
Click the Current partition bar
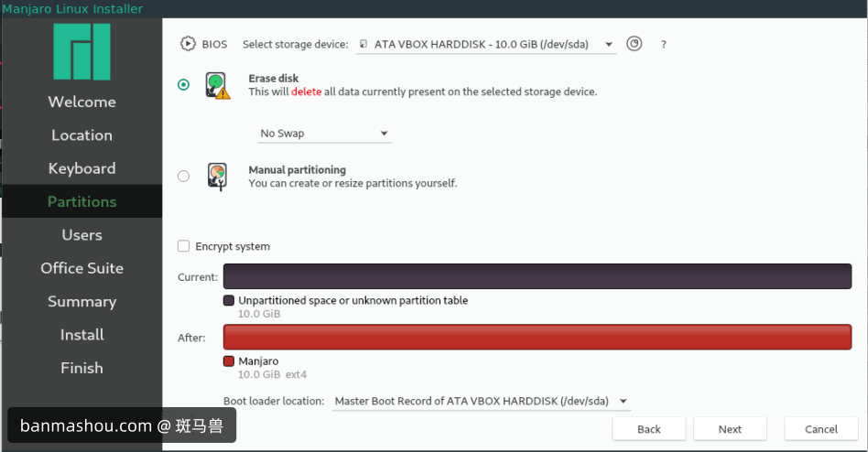point(537,276)
